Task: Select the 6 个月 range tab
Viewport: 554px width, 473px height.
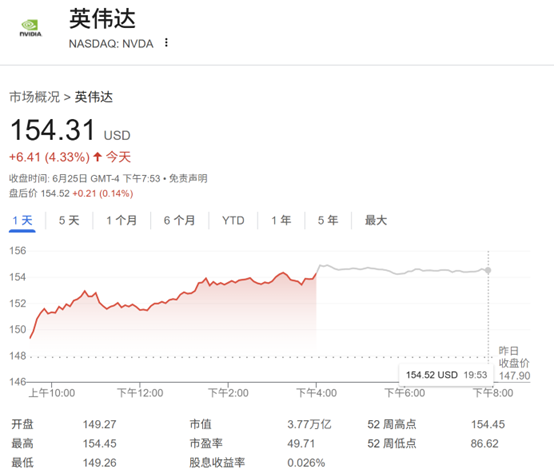Action: tap(179, 221)
